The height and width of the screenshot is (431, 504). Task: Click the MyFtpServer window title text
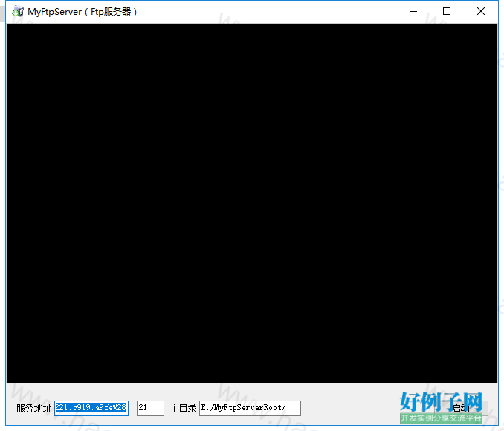83,12
